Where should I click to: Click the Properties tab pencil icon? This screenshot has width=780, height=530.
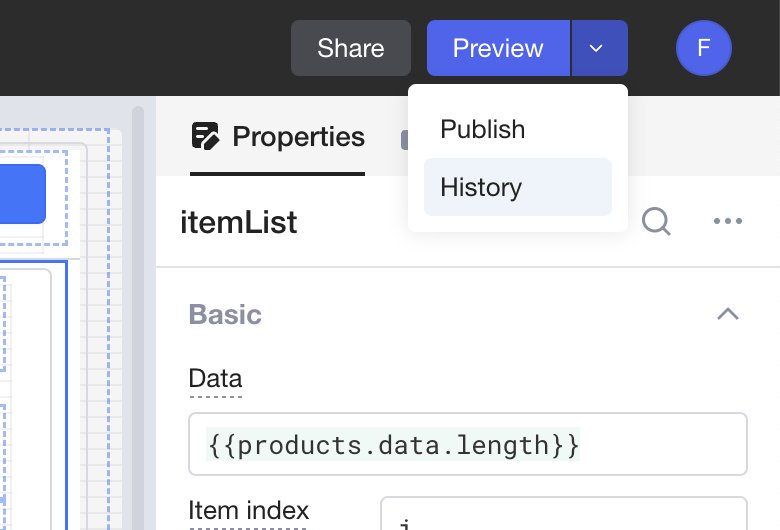[206, 136]
